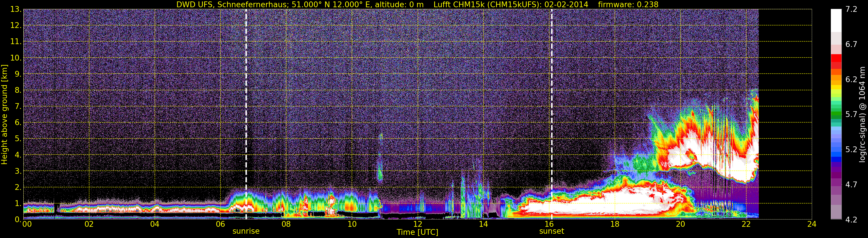Screen dimensions: 868x238
Task: Click the height axis tick "3."
Action: point(18,171)
